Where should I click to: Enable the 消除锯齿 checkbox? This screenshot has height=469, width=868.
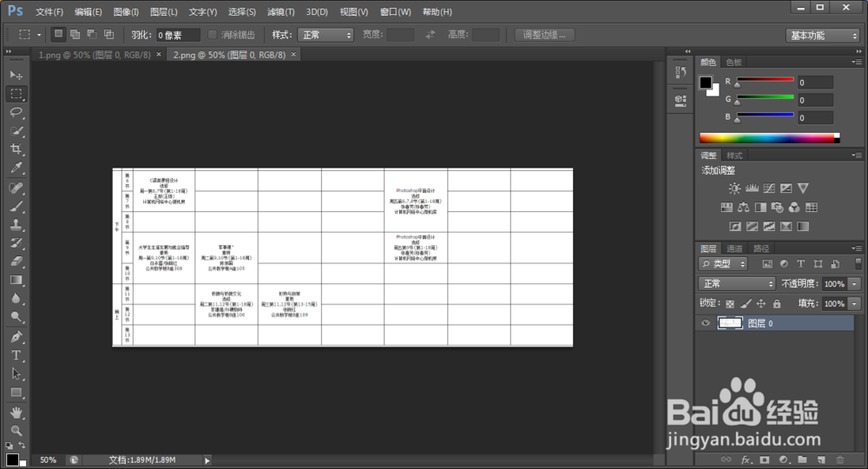point(212,35)
